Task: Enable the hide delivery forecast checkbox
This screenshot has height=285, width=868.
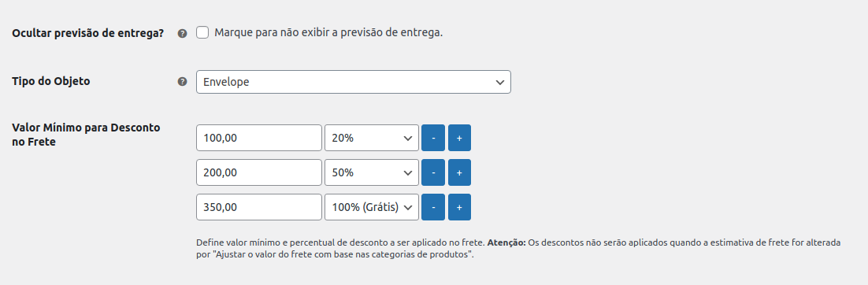Action: click(x=202, y=32)
